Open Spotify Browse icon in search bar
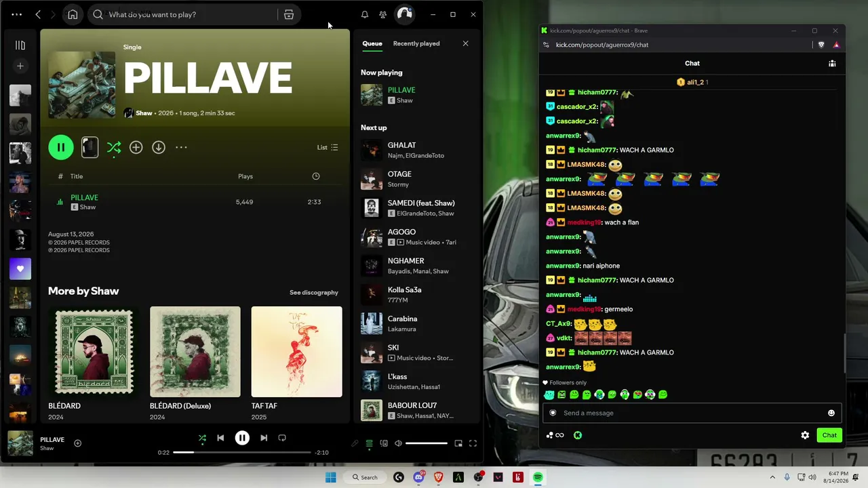 click(289, 14)
